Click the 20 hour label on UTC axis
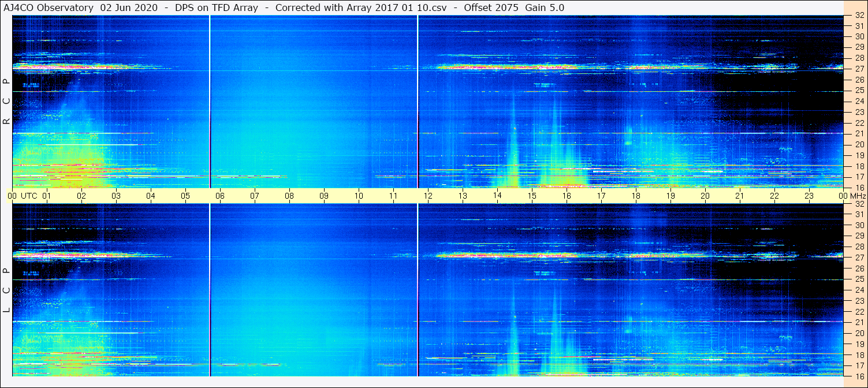Viewport: 868px width, 388px height. click(705, 196)
